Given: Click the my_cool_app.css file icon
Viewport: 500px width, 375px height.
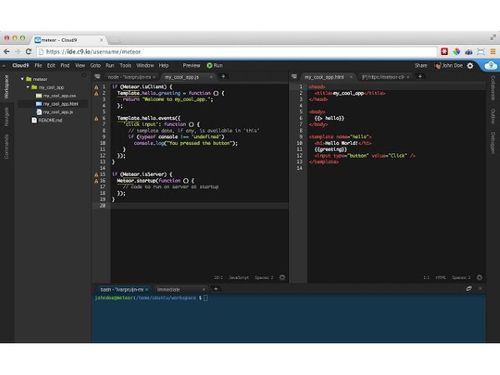Looking at the screenshot, I should [39, 96].
